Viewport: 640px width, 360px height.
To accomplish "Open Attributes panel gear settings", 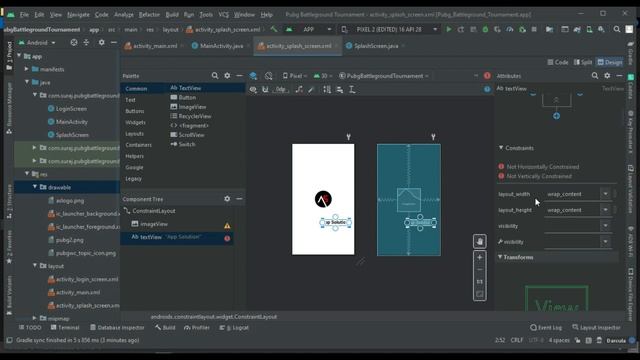I will (x=607, y=76).
